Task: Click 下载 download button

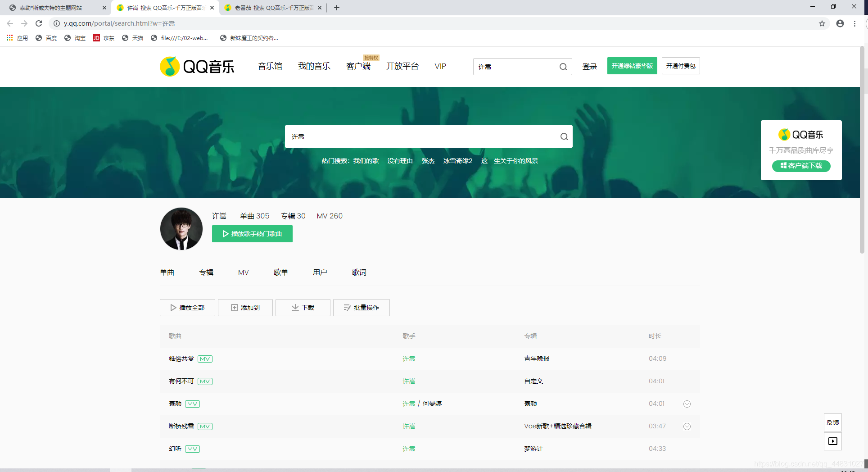Action: (x=303, y=308)
